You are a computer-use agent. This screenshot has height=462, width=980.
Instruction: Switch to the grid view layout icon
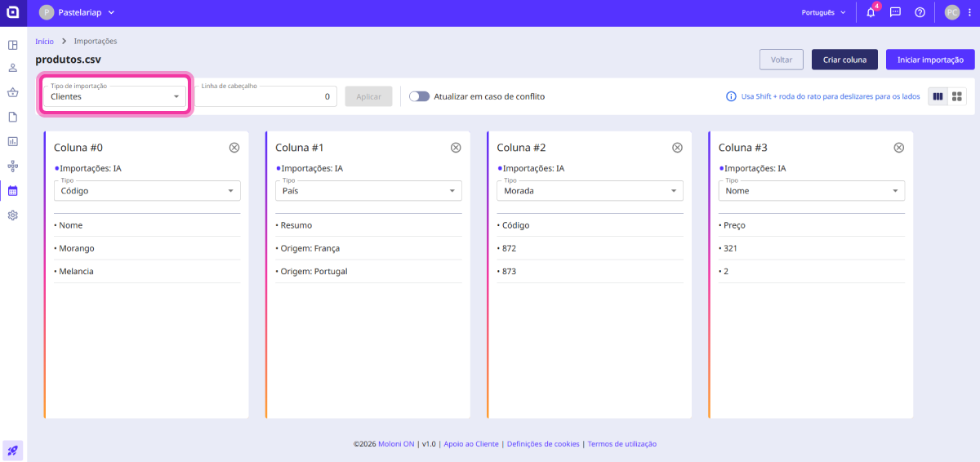pyautogui.click(x=957, y=96)
